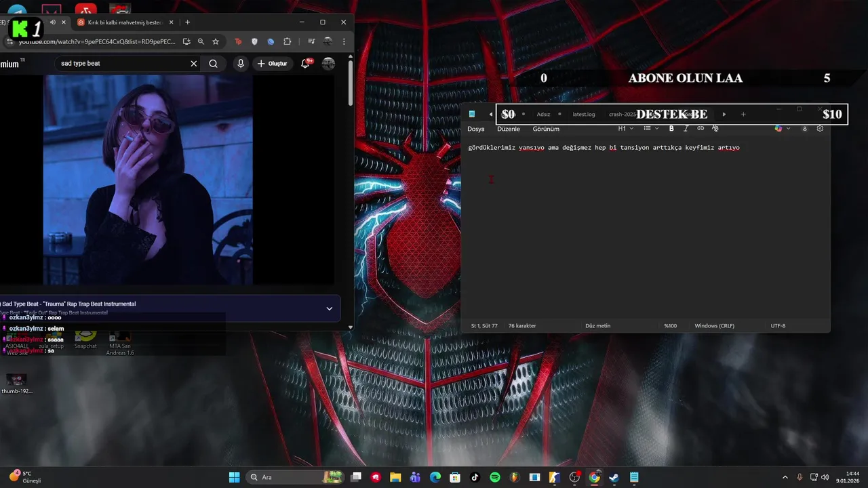This screenshot has width=868, height=488.
Task: Open the Görünüm menu in Notepad
Action: [x=546, y=129]
